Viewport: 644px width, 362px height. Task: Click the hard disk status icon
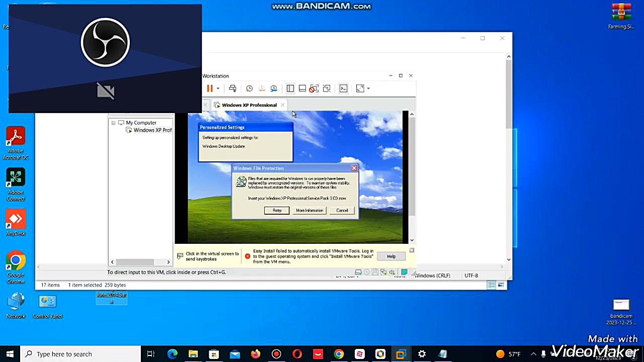(x=358, y=273)
